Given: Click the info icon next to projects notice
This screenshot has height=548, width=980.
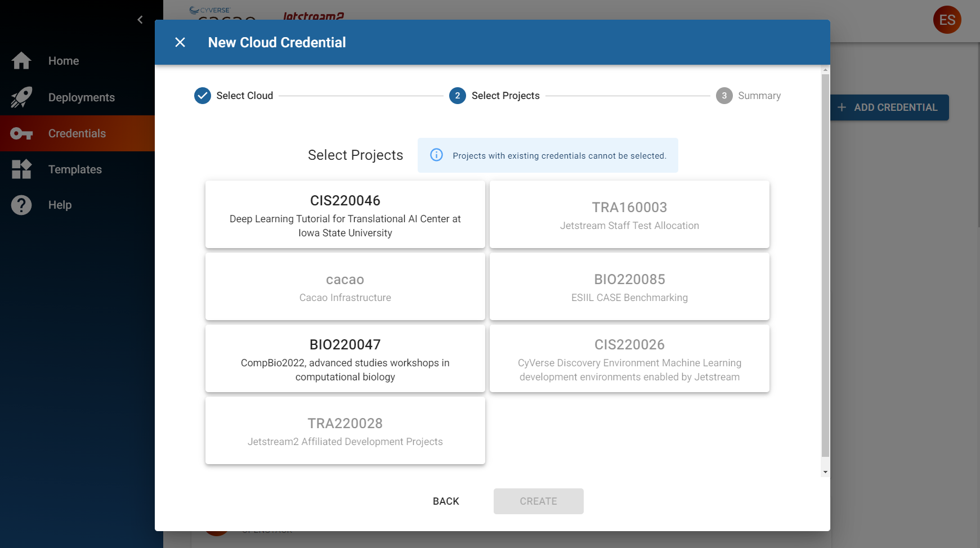Looking at the screenshot, I should click(436, 155).
